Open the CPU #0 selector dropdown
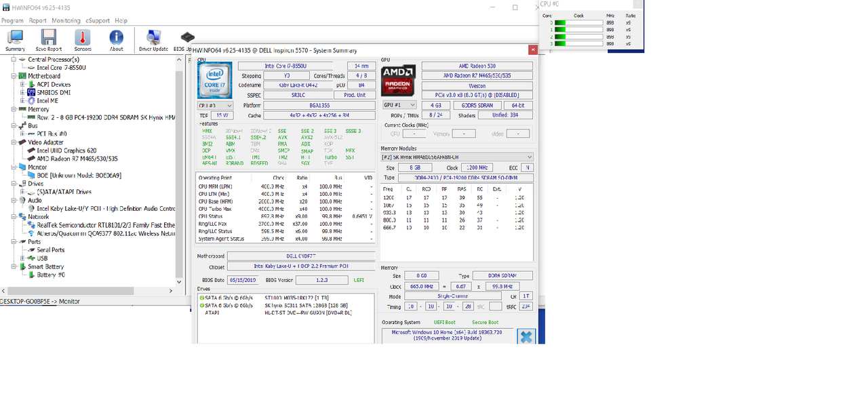Screen dimensions: 868x402 click(x=215, y=106)
